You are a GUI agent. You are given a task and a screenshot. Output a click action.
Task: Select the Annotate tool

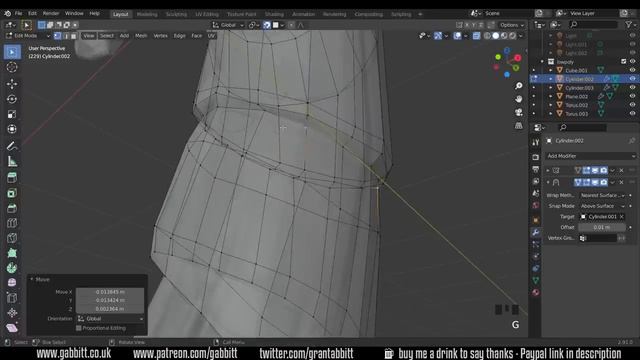pos(12,146)
